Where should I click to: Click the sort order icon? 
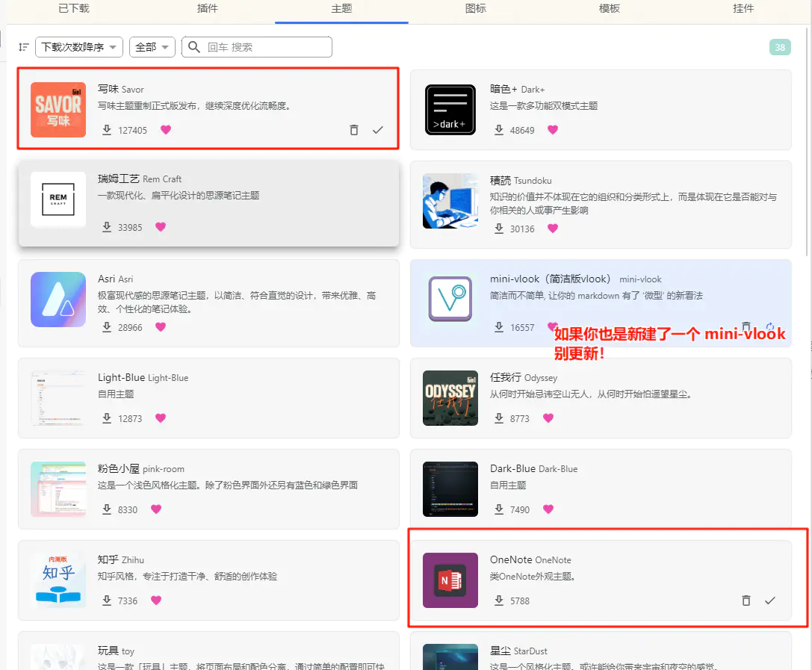23,47
